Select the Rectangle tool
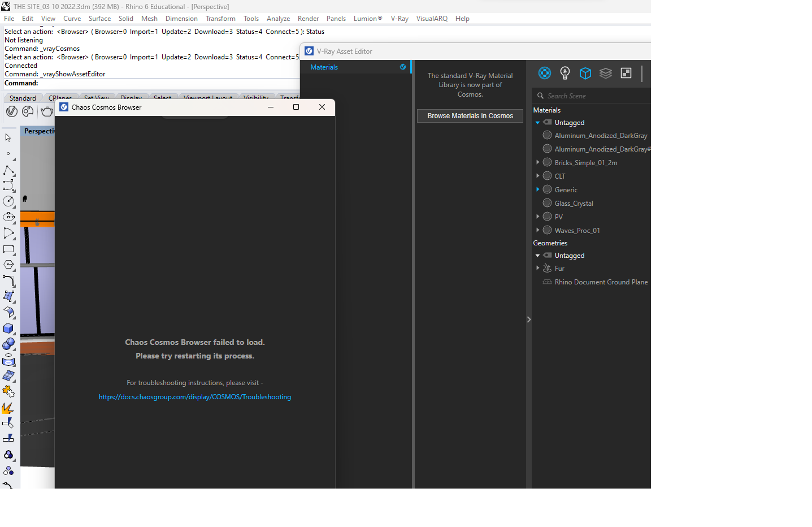 point(8,249)
